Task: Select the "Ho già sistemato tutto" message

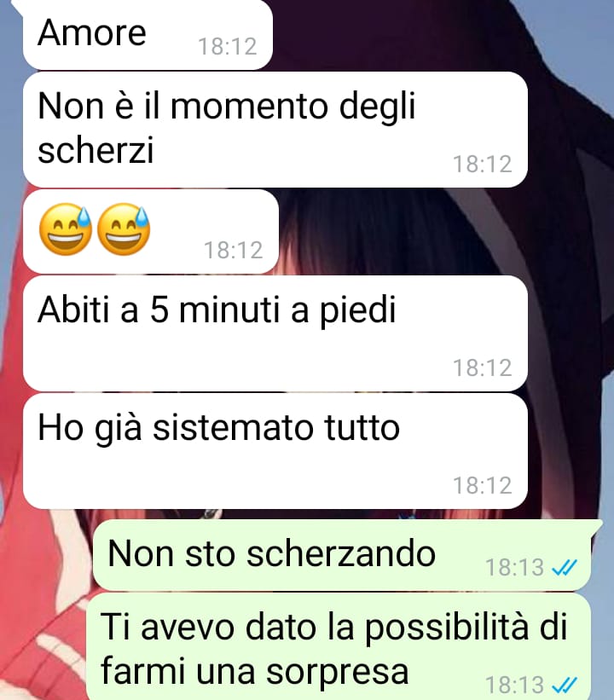Action: 275,451
